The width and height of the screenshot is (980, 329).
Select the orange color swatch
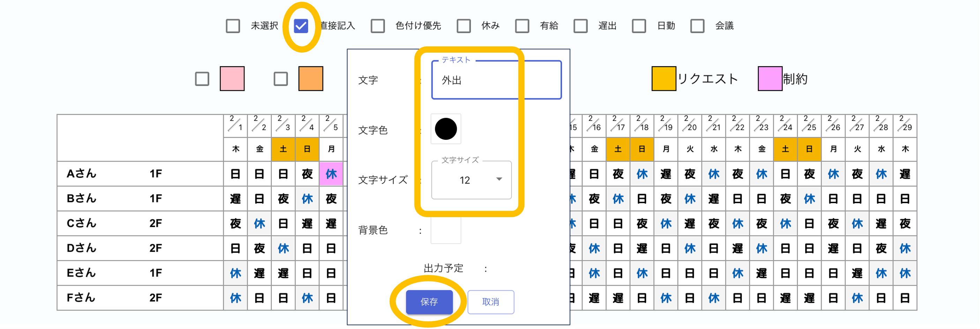[311, 79]
